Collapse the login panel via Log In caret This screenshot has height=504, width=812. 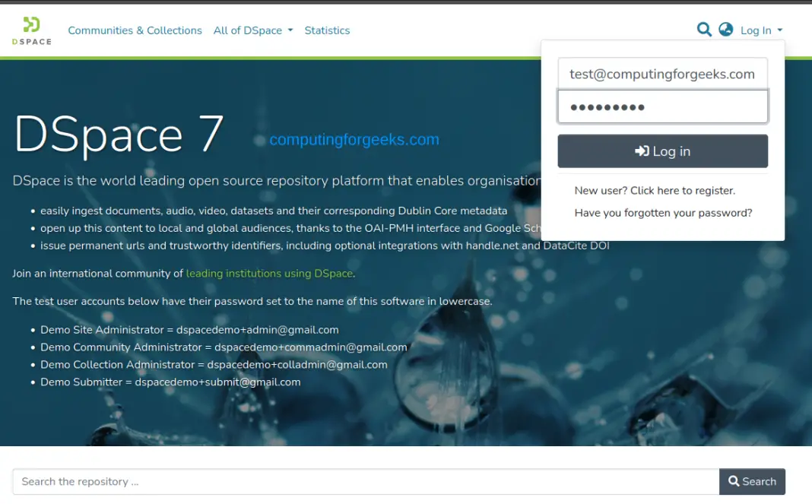point(779,30)
